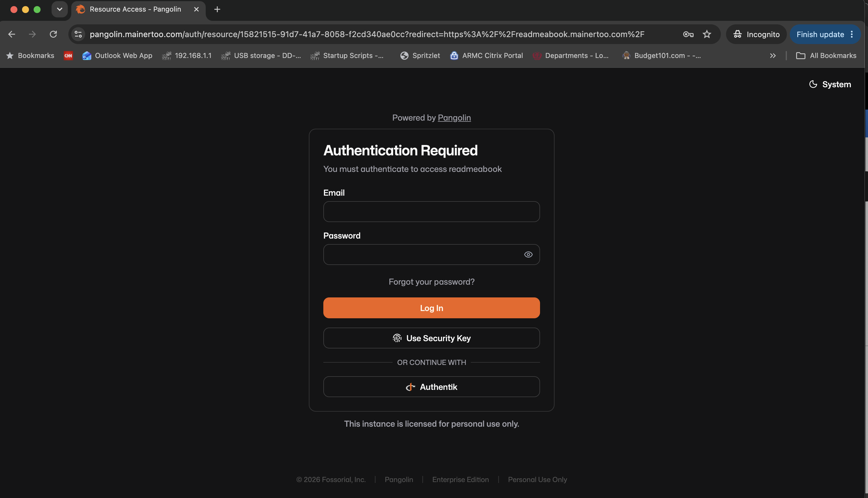The width and height of the screenshot is (868, 498).
Task: Click the password manager key icon
Action: point(688,34)
